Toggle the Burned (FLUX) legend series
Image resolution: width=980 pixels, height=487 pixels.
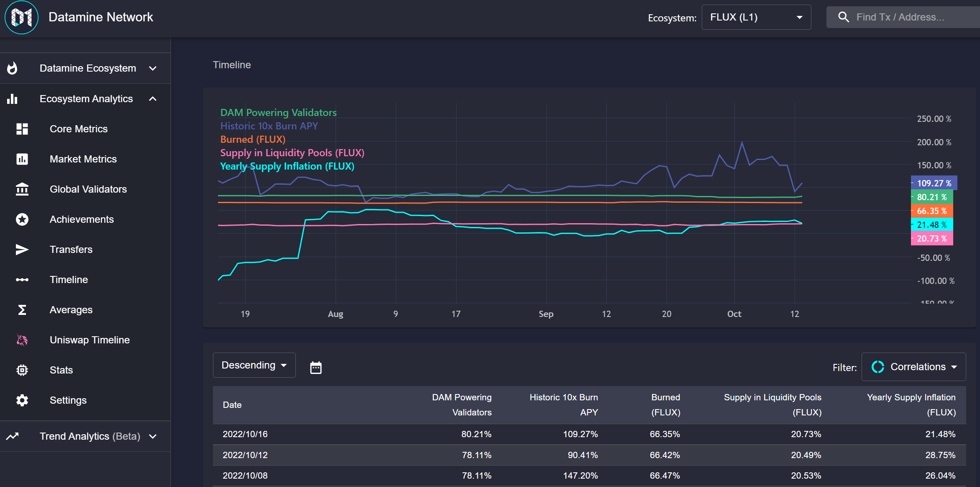coord(253,139)
